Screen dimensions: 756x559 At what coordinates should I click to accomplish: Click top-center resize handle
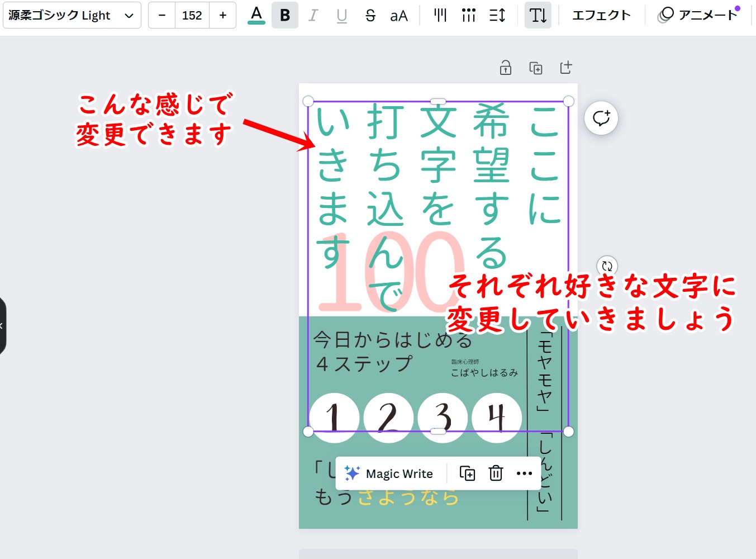tap(438, 101)
